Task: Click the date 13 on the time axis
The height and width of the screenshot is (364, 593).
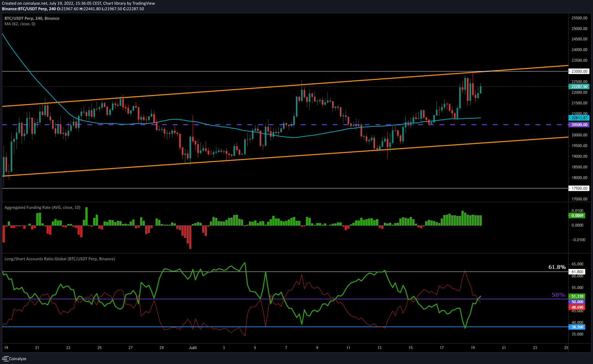Action: pyautogui.click(x=379, y=348)
